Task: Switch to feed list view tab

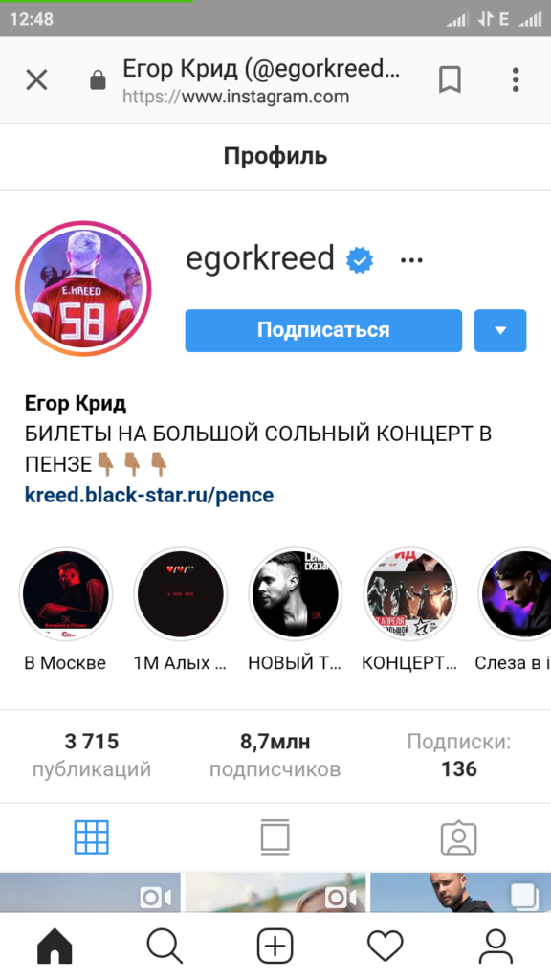Action: point(275,837)
